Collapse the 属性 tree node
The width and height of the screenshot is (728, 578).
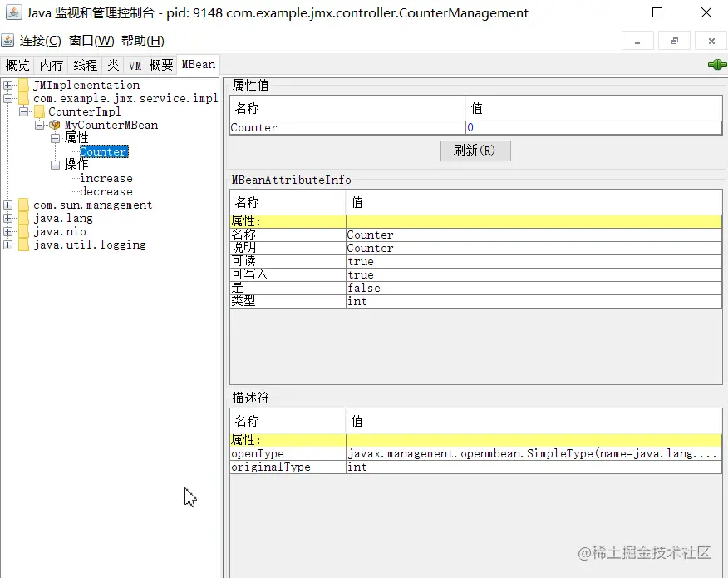(55, 138)
